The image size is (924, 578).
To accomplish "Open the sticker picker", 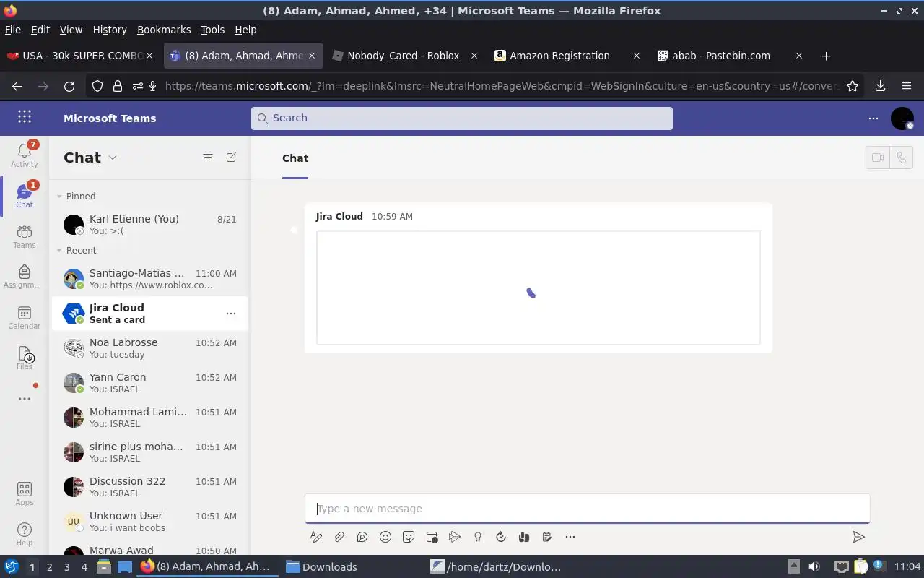I will pyautogui.click(x=409, y=537).
